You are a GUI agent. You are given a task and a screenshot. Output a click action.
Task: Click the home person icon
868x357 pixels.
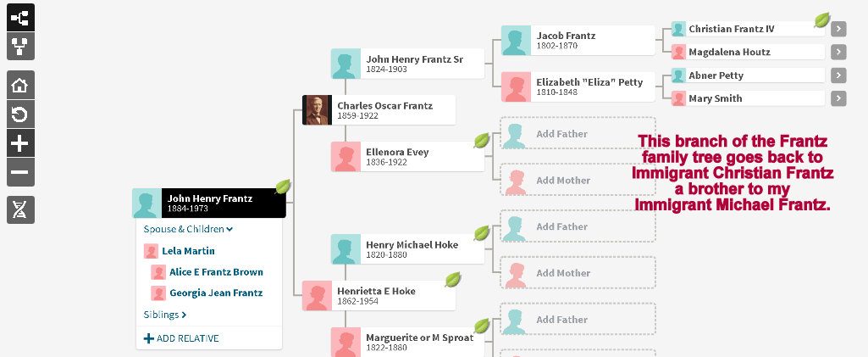tap(20, 85)
